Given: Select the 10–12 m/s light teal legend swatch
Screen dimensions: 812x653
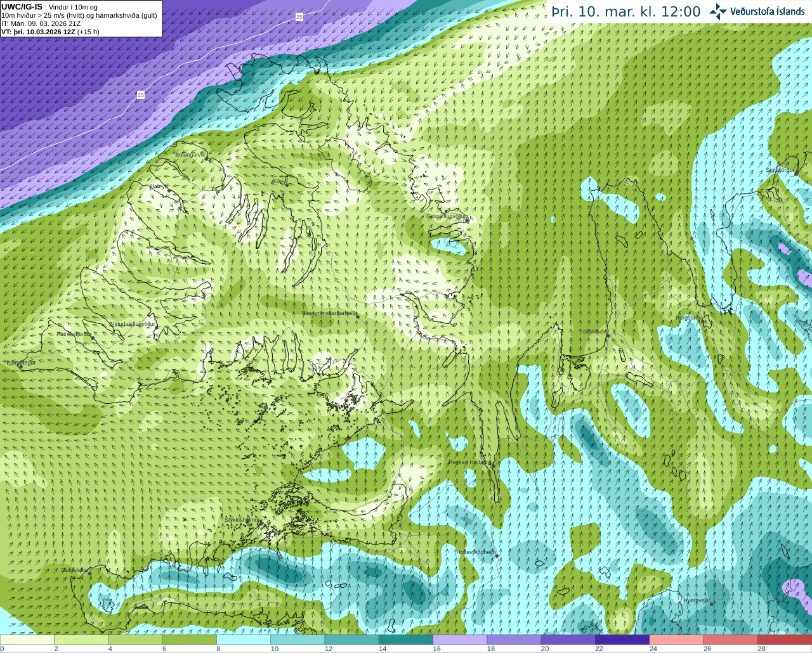Looking at the screenshot, I should pyautogui.click(x=298, y=640).
